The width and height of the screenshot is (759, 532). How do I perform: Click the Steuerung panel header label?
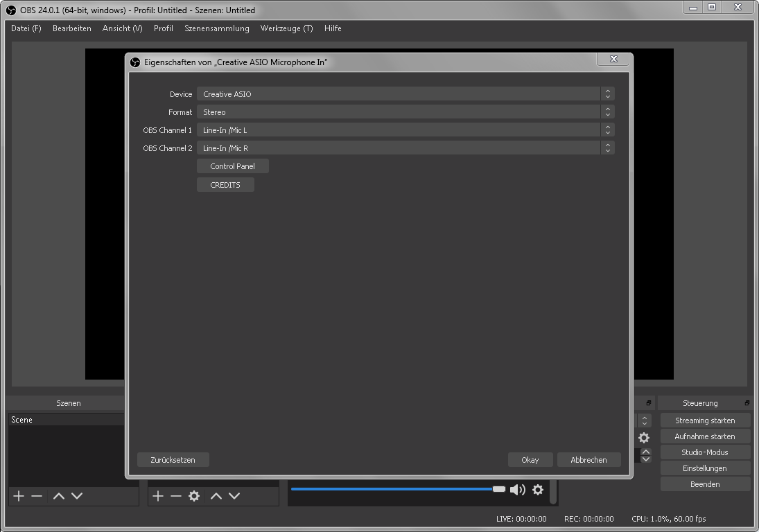point(700,403)
